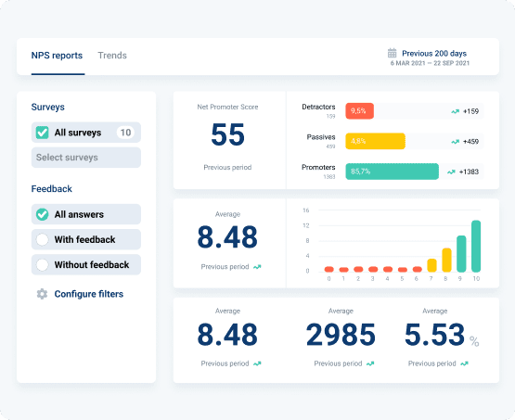Uncheck the All surveys checkbox
515x420 pixels.
[43, 133]
